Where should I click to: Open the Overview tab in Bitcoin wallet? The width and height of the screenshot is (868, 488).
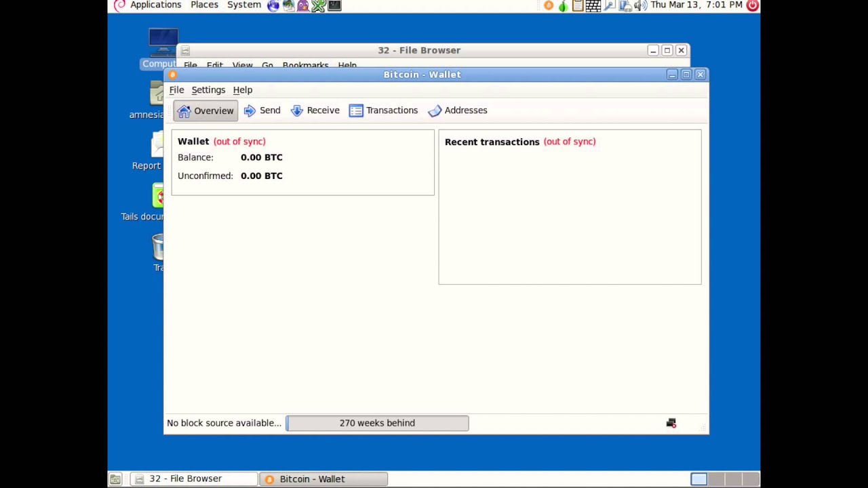click(205, 110)
